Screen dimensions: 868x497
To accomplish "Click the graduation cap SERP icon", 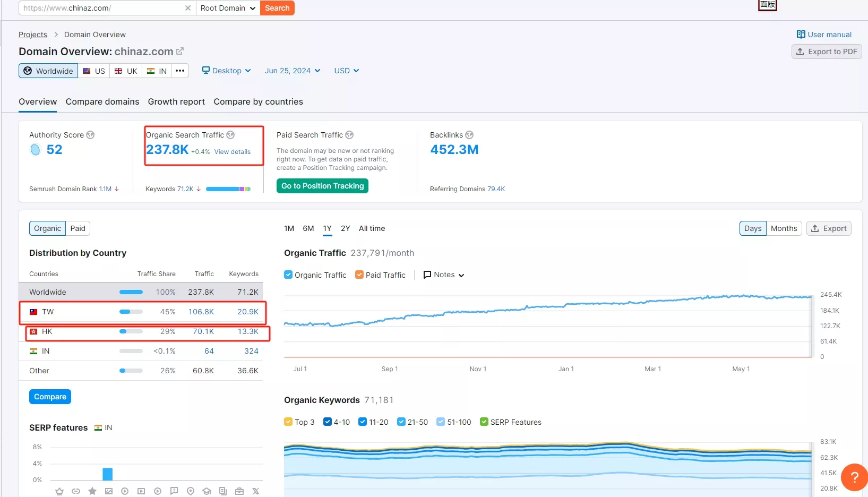I will (207, 491).
